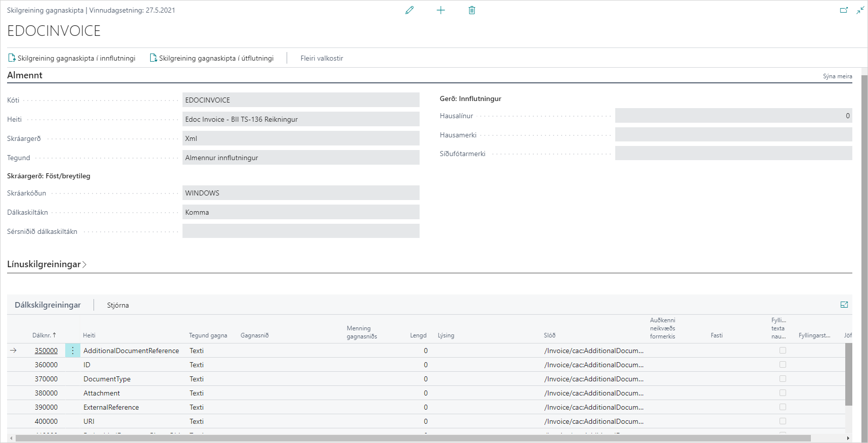Click Tegund field Almennur innflutningur
The height and width of the screenshot is (443, 868).
[x=301, y=158]
